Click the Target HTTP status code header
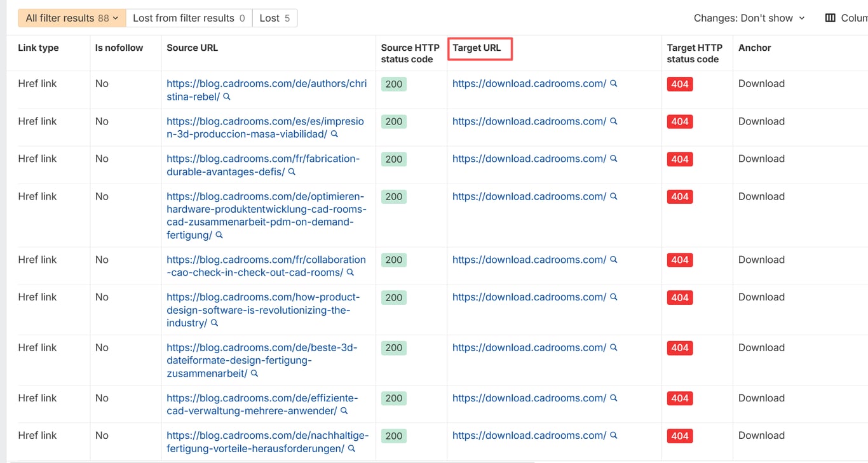 click(695, 53)
